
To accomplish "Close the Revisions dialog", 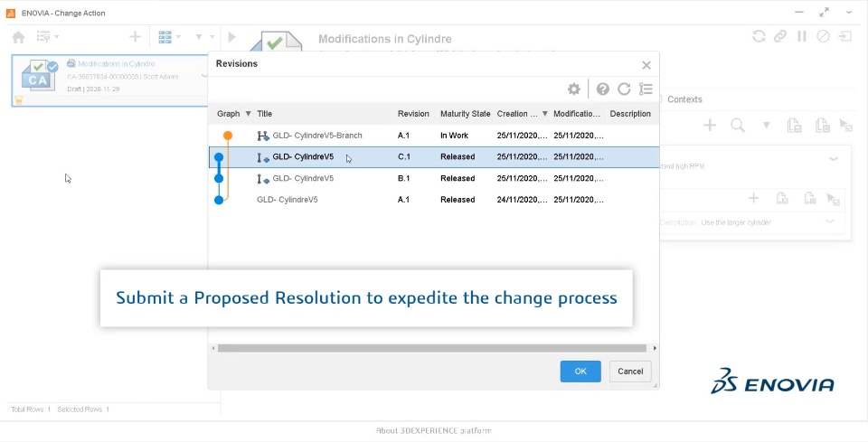I will 646,65.
